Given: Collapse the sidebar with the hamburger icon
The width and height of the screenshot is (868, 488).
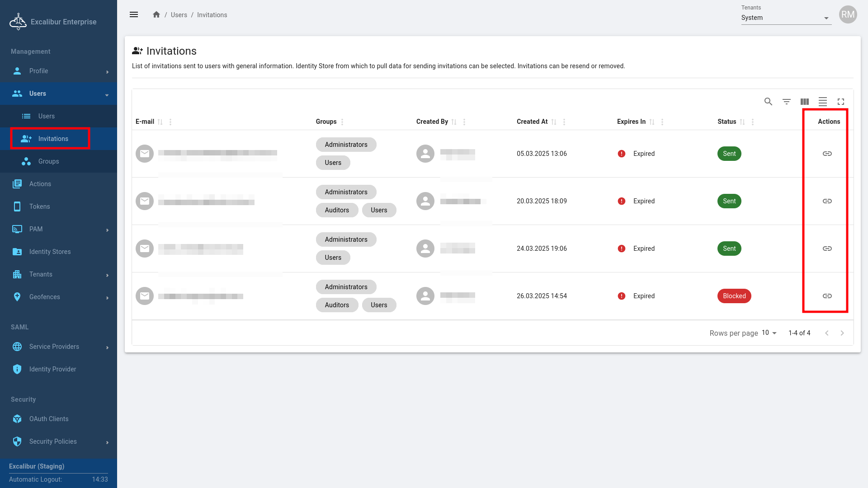Looking at the screenshot, I should pyautogui.click(x=134, y=15).
